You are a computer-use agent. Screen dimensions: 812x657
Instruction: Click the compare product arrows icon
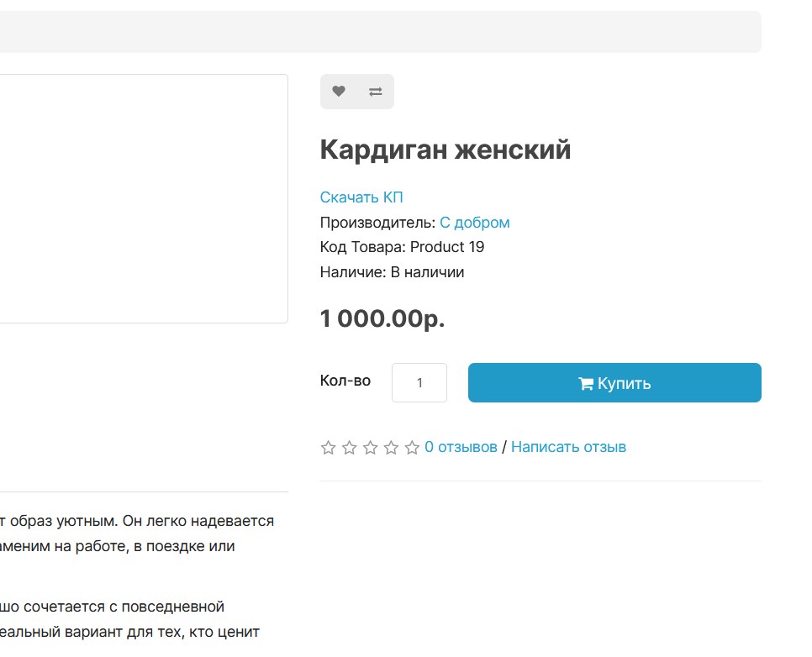375,92
